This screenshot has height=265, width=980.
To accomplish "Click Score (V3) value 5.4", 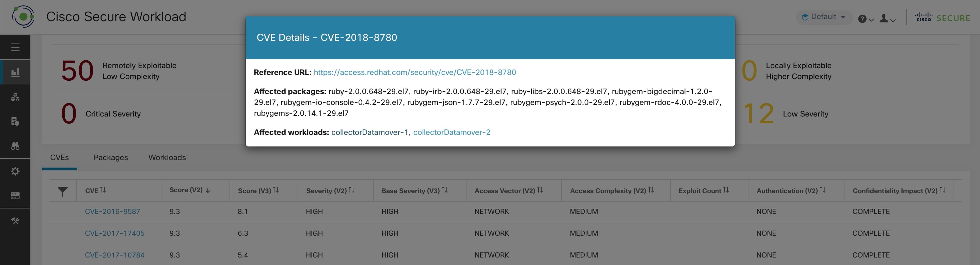I will (243, 255).
